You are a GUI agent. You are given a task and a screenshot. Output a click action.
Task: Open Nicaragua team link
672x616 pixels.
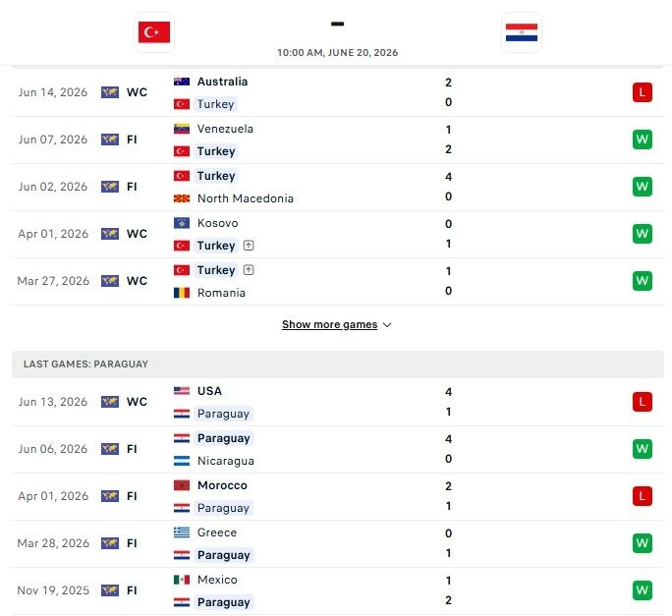[x=226, y=461]
